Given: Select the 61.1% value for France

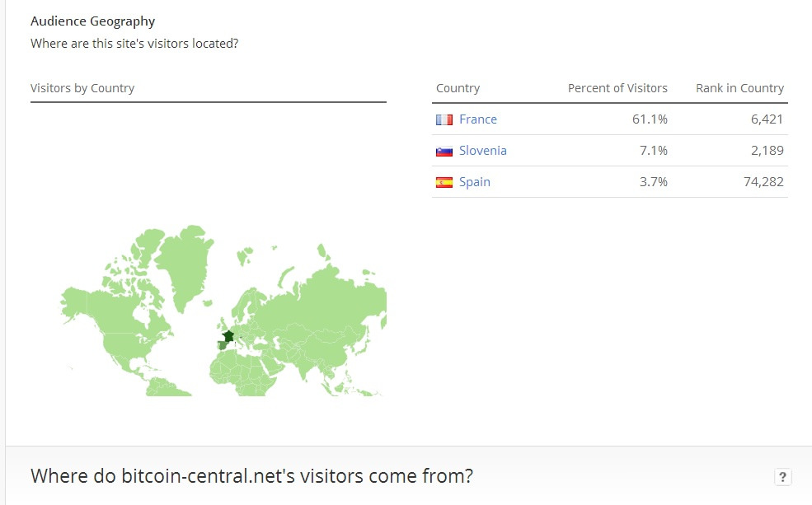Looking at the screenshot, I should click(x=650, y=119).
